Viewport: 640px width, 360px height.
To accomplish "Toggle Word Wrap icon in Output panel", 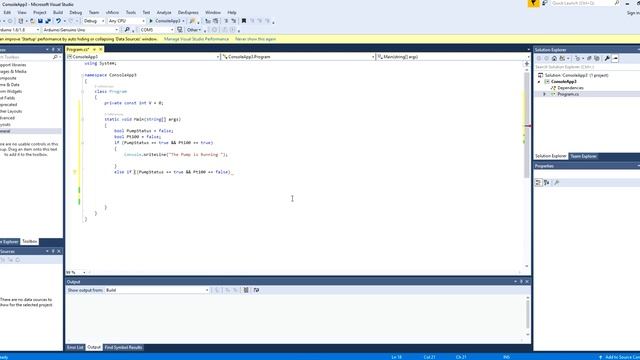I will coord(256,290).
